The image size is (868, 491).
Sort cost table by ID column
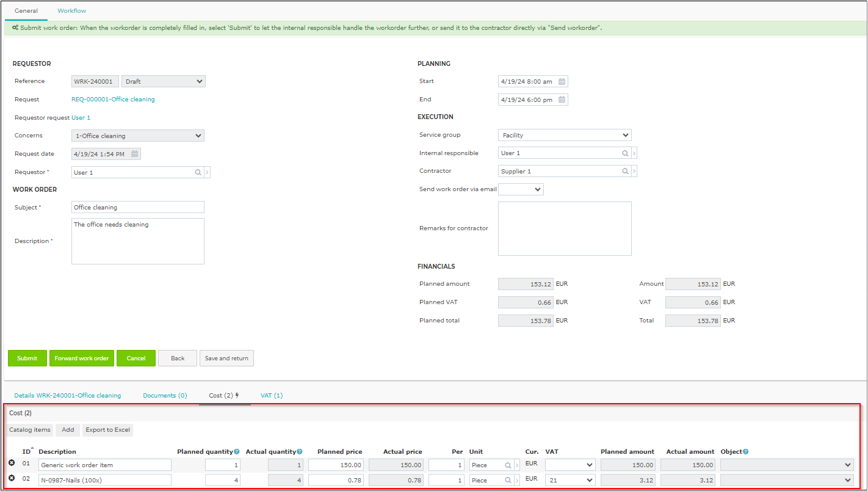coord(27,452)
